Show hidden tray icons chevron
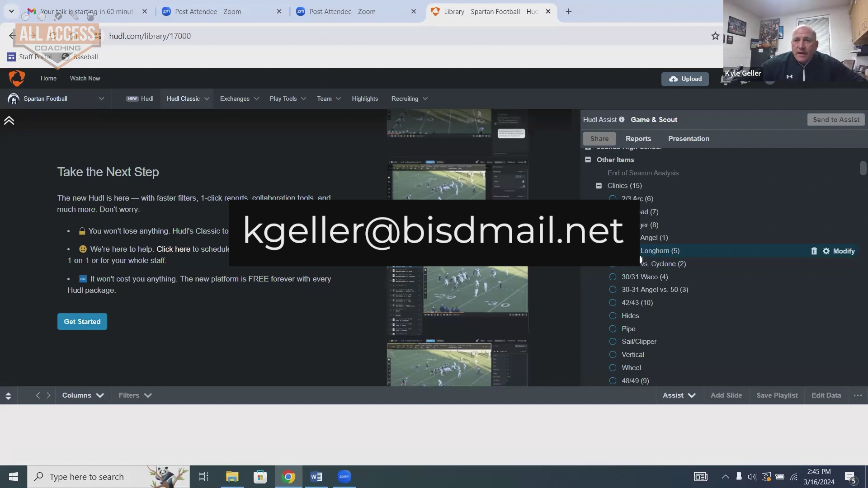 pyautogui.click(x=725, y=477)
